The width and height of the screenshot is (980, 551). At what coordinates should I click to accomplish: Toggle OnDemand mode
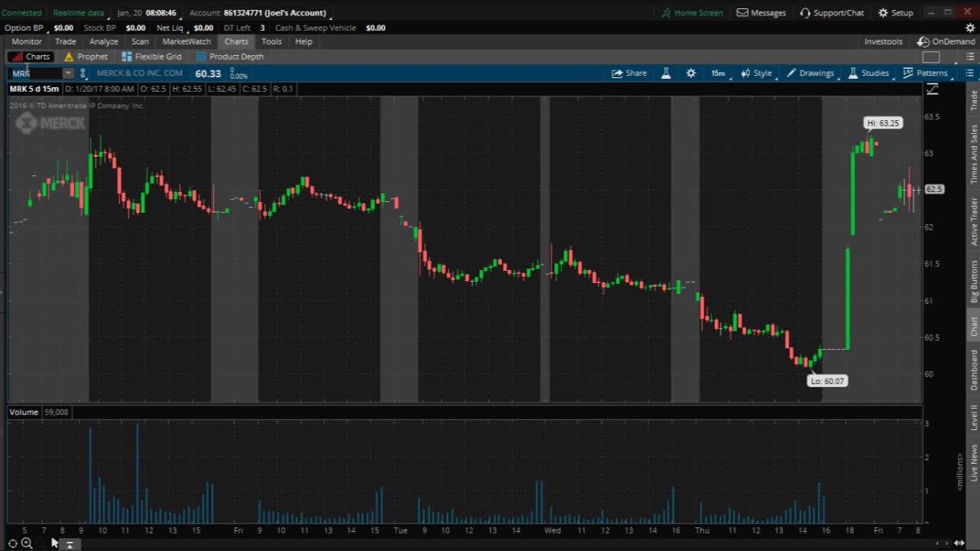tap(946, 41)
